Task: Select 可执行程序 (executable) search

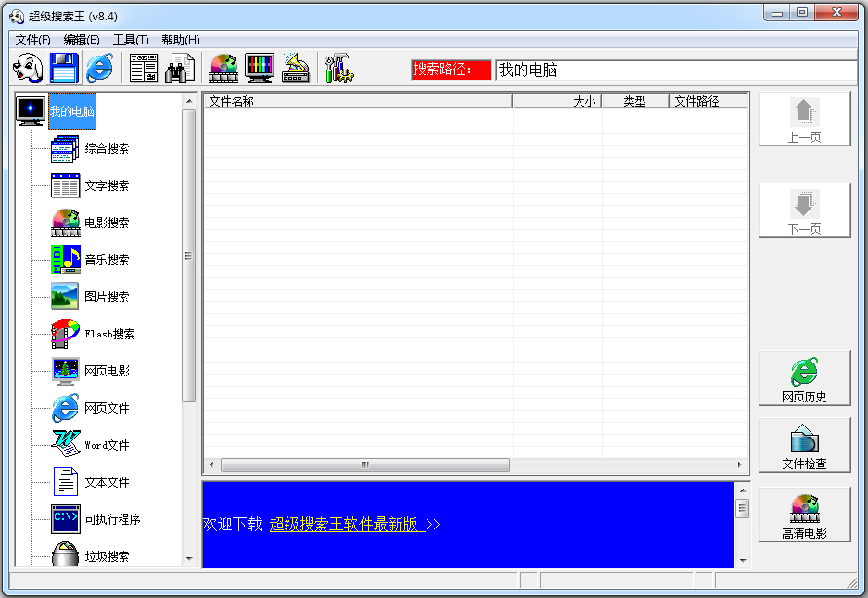Action: (x=108, y=519)
